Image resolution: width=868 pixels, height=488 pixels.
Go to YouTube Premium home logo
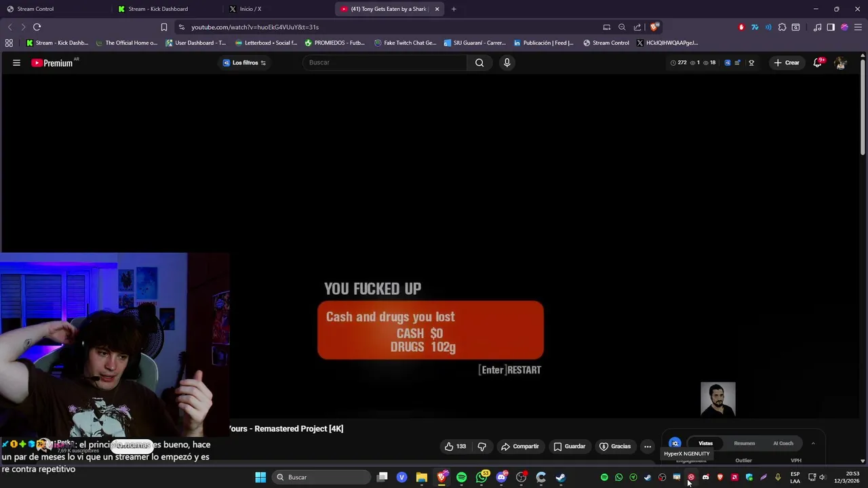coord(53,62)
